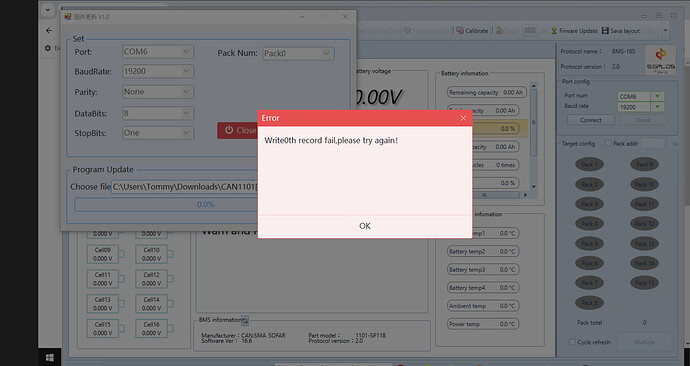Select the Pack 7 oval

pyautogui.click(x=589, y=282)
